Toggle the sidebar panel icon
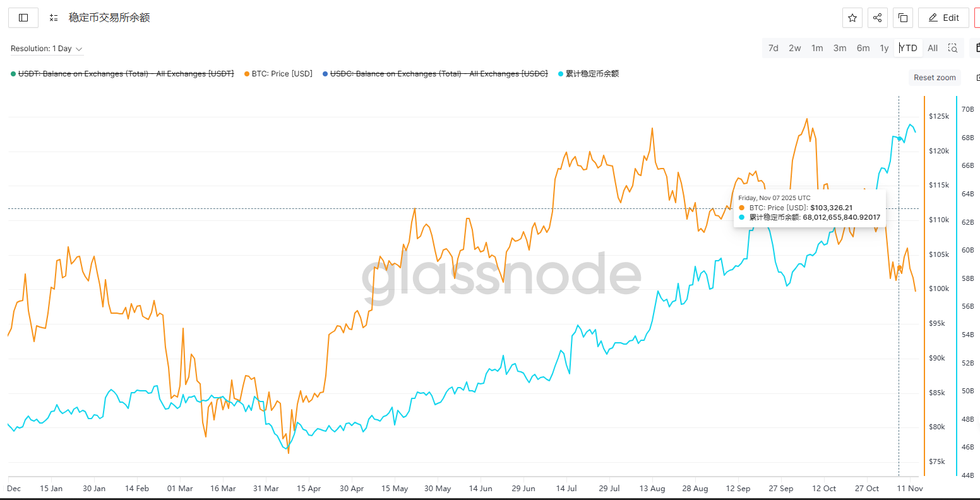This screenshot has height=500, width=980. tap(23, 18)
